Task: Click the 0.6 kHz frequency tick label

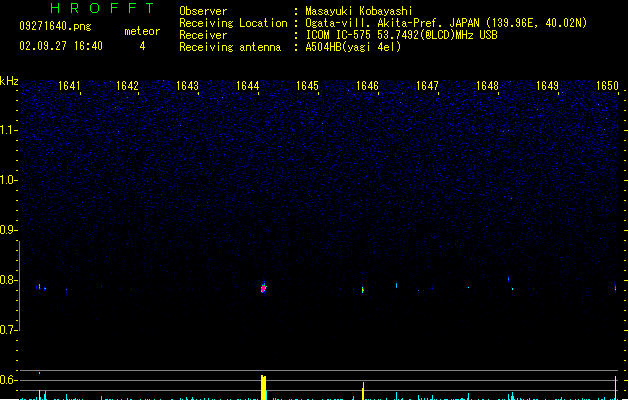Action: (8, 380)
